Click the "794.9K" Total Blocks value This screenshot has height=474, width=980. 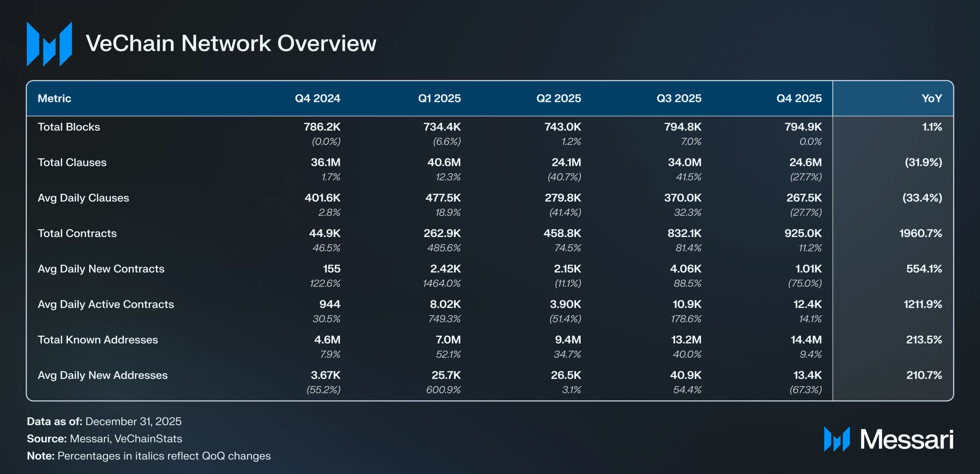click(803, 127)
